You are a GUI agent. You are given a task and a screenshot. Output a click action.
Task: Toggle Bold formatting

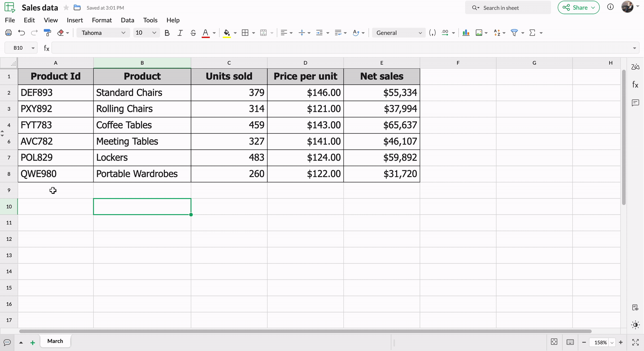(167, 33)
